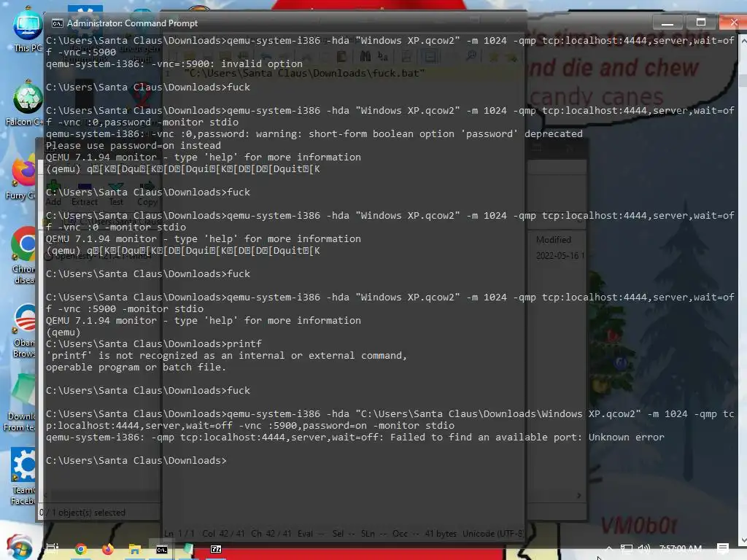Select the Obama Browser desktop shortcut
The height and width of the screenshot is (560, 747).
[x=25, y=317]
